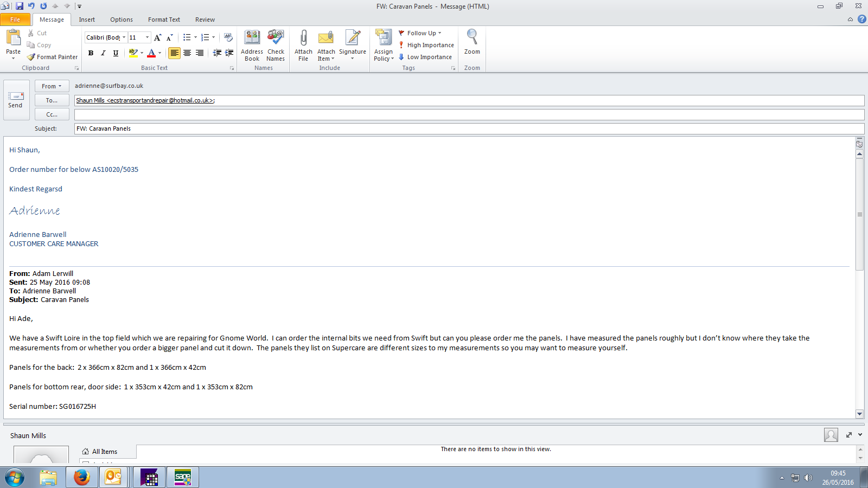Open the font name dropdown
Screen dimensions: 868x488
click(124, 37)
